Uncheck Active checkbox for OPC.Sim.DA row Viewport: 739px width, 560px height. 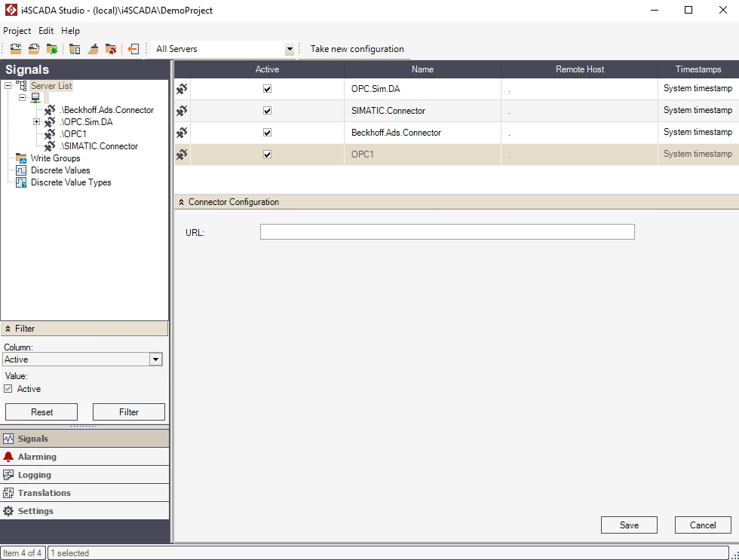[x=267, y=89]
